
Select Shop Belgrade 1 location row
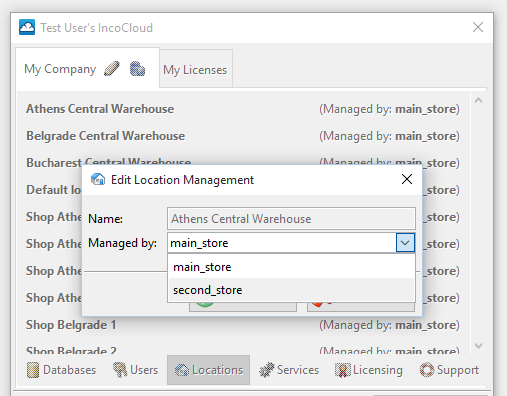coord(243,325)
